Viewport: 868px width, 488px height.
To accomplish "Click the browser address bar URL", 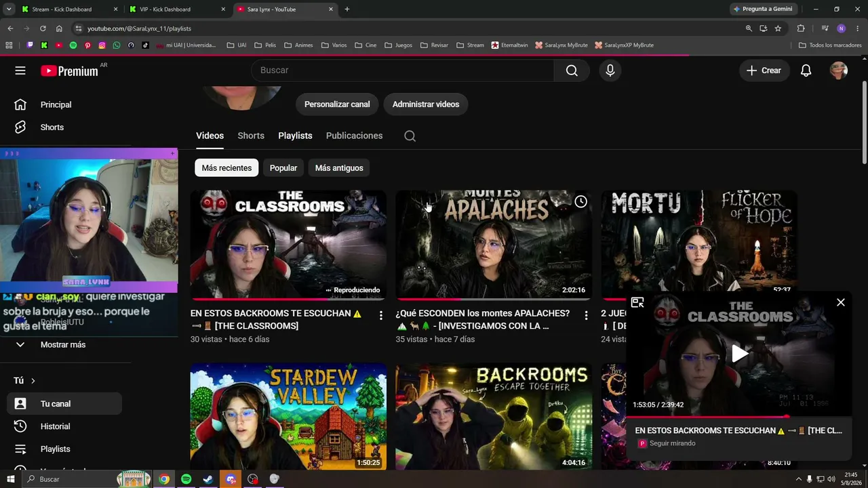I will 139,28.
